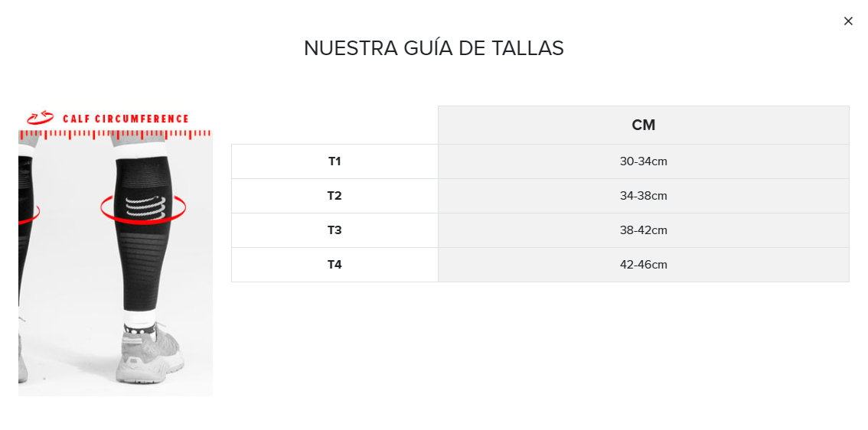Click the 42-46cm measurement cell
Image resolution: width=868 pixels, height=430 pixels.
[643, 265]
